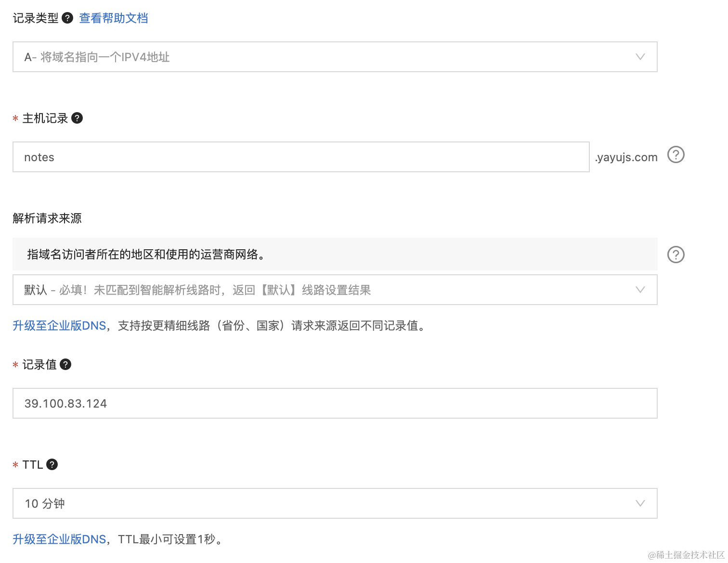
Task: Click the help icon beside 记录类型
Action: 68,18
